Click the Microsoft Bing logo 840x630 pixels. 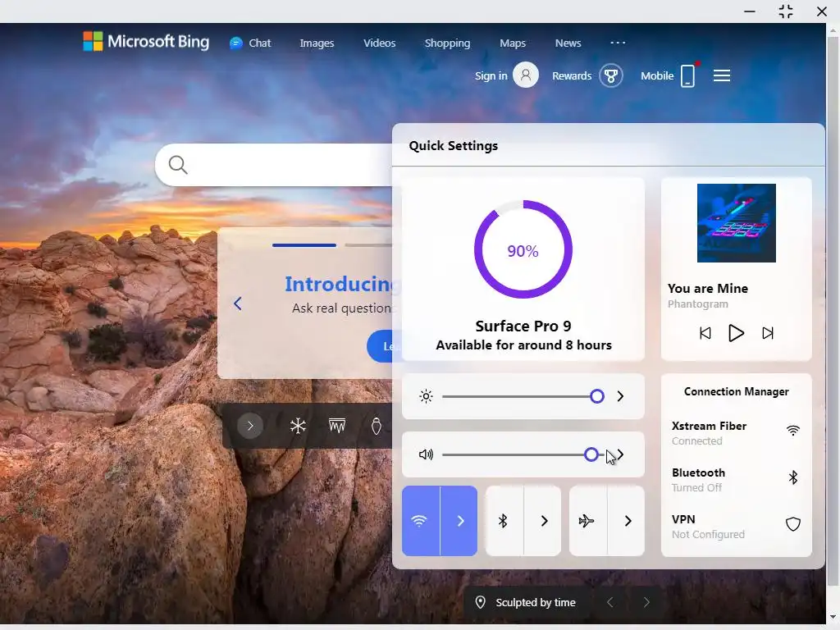click(146, 42)
